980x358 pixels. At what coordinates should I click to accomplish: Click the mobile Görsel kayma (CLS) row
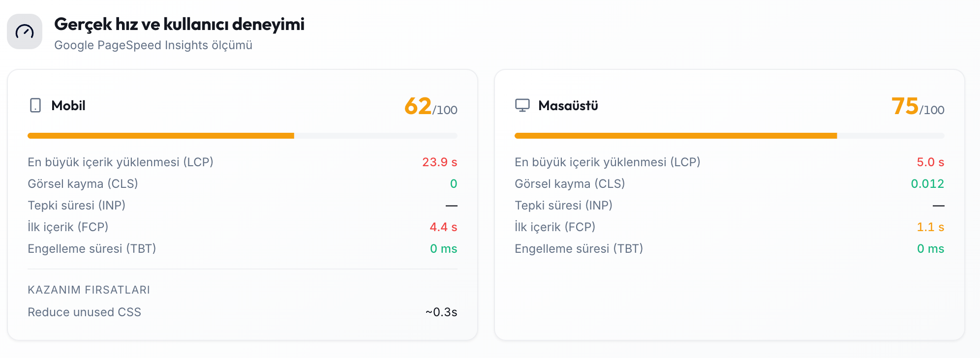tap(243, 184)
